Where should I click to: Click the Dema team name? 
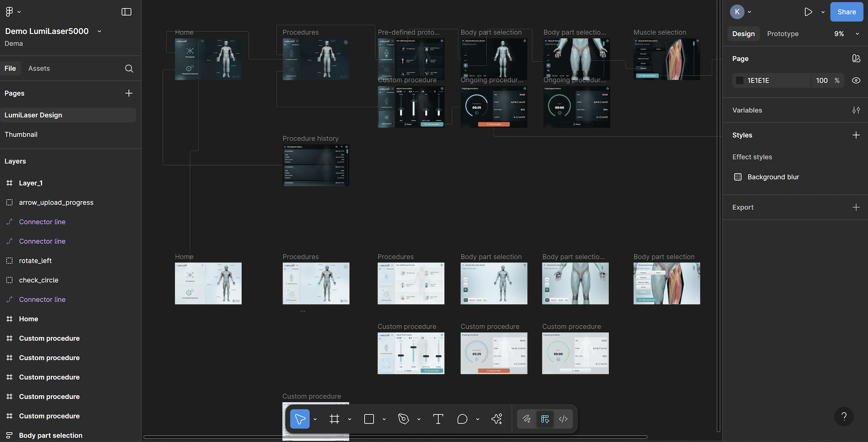tap(14, 43)
